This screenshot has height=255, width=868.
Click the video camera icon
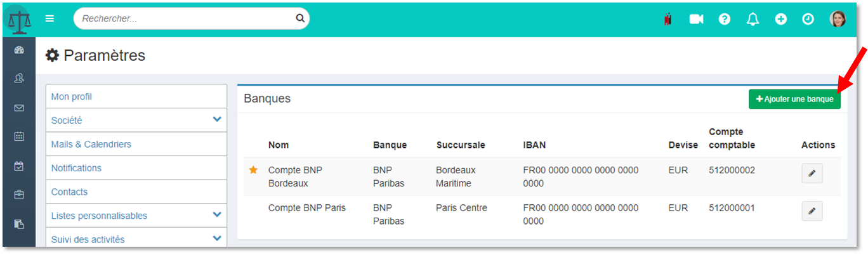pos(696,19)
